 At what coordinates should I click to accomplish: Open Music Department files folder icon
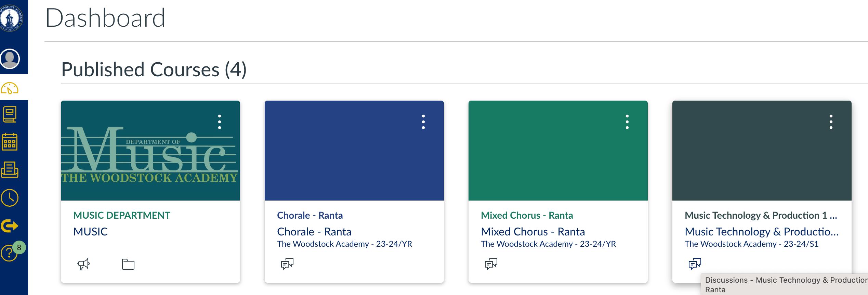128,264
